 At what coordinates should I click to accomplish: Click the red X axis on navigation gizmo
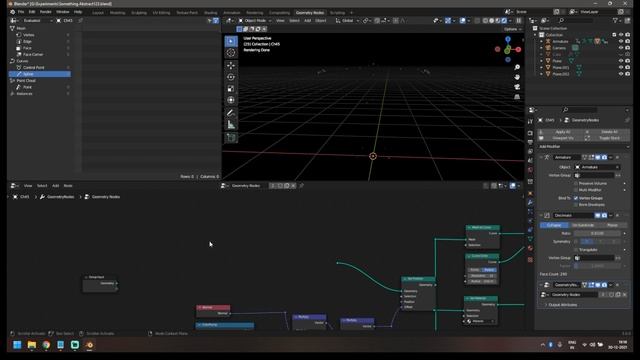click(518, 49)
